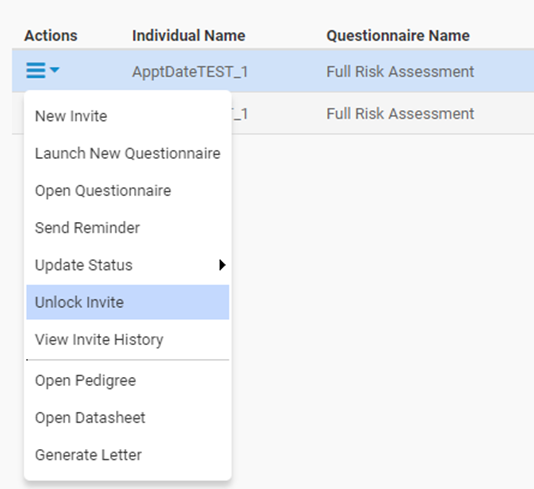This screenshot has width=534, height=489.
Task: Sort by the Actions column header
Action: click(x=51, y=36)
